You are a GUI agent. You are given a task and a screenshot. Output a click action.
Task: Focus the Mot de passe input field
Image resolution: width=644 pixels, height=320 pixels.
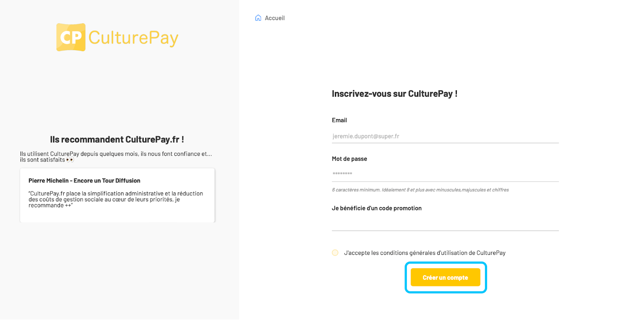point(445,174)
